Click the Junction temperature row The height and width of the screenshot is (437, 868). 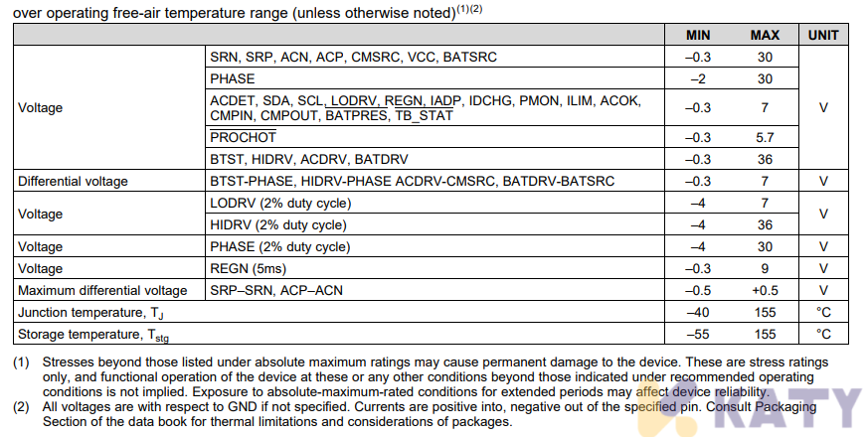[x=431, y=312]
